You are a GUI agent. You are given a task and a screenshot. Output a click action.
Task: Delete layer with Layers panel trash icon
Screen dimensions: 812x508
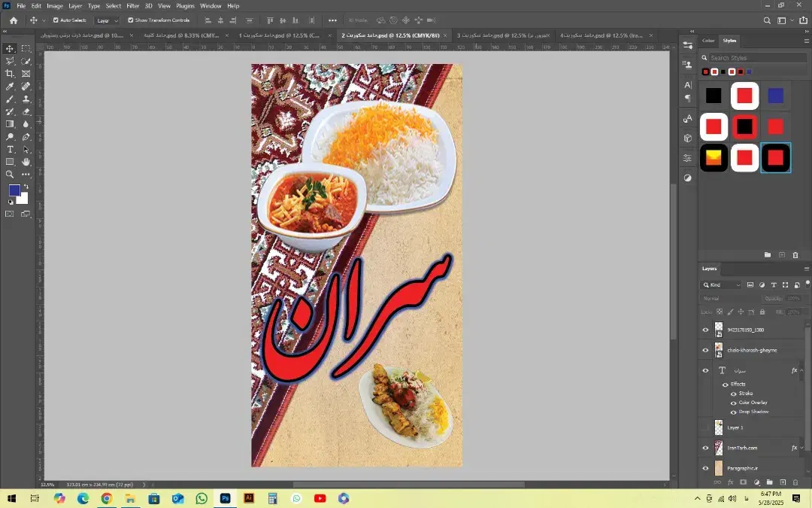coord(795,482)
